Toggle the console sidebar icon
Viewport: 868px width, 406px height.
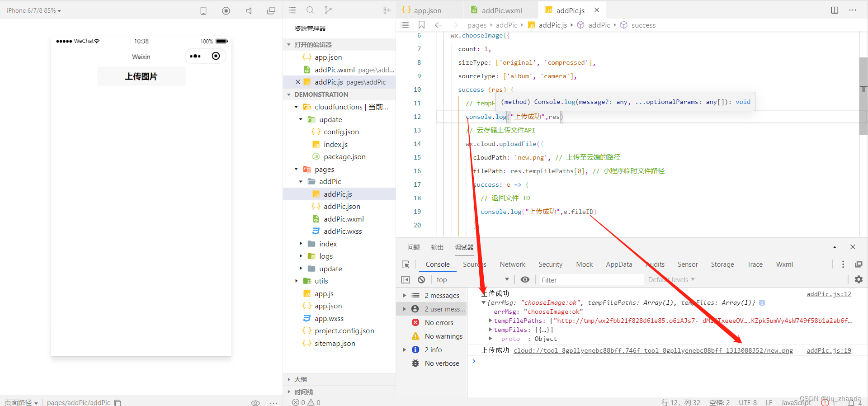pyautogui.click(x=406, y=280)
